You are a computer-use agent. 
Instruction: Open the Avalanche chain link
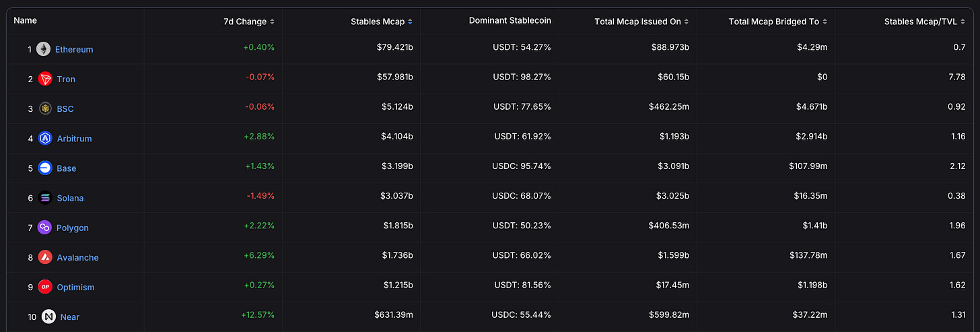pos(77,257)
